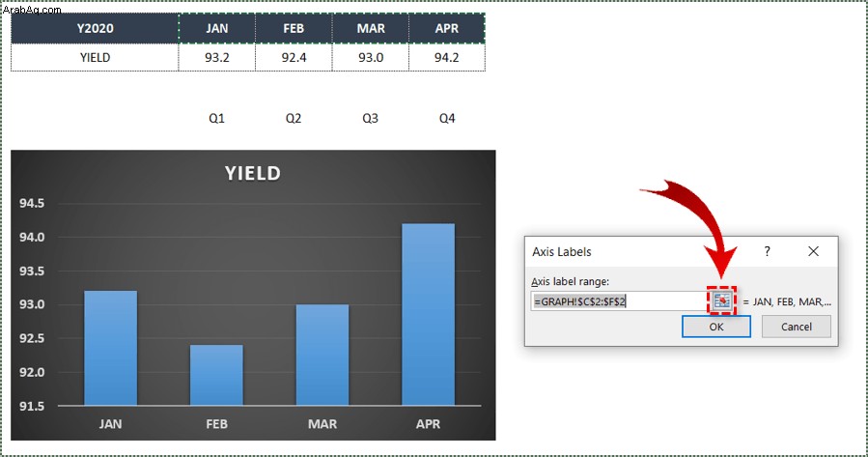Select the JAN header cell
The width and height of the screenshot is (868, 457).
pyautogui.click(x=217, y=28)
